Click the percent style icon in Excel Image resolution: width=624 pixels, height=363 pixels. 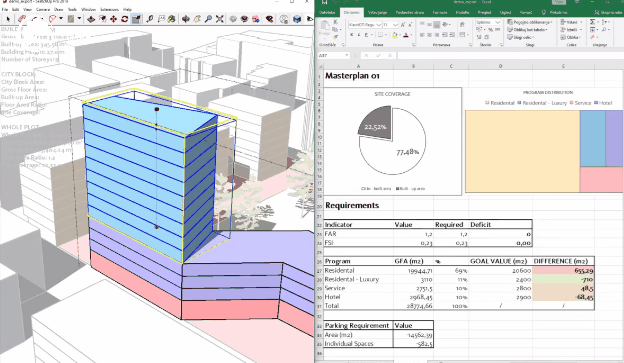pos(490,29)
